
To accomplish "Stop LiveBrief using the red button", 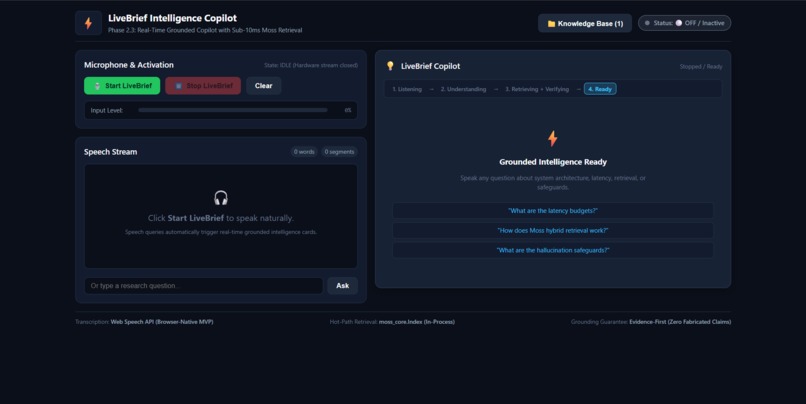I will pos(203,86).
